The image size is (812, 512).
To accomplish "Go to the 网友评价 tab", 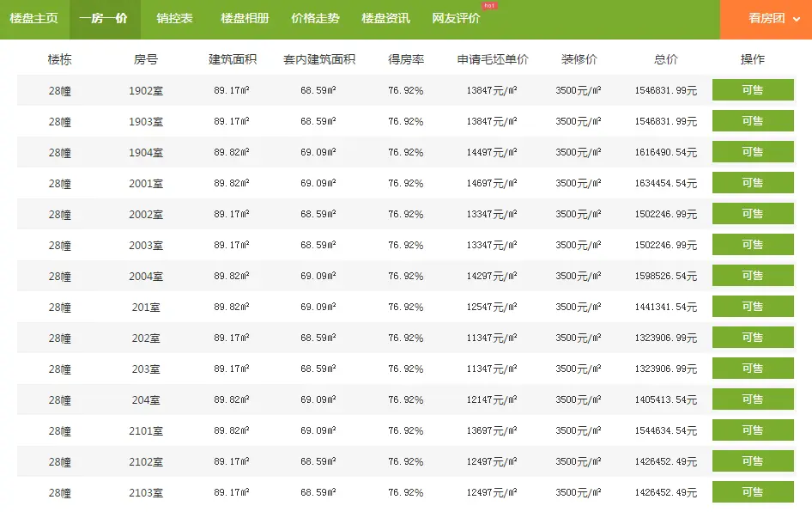I will click(x=456, y=19).
